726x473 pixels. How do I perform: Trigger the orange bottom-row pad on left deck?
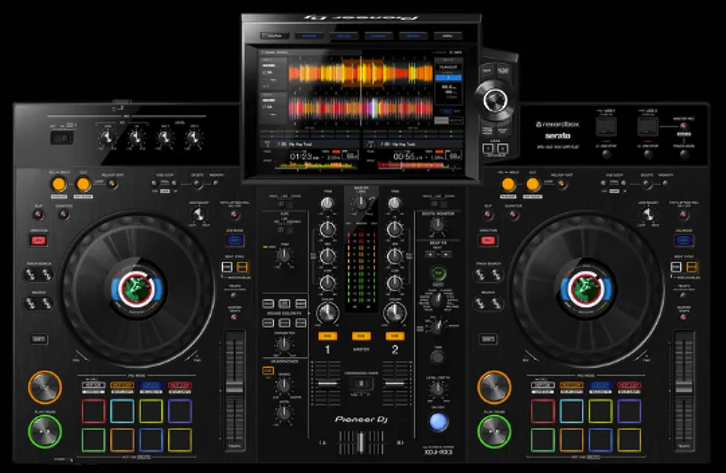(122, 440)
